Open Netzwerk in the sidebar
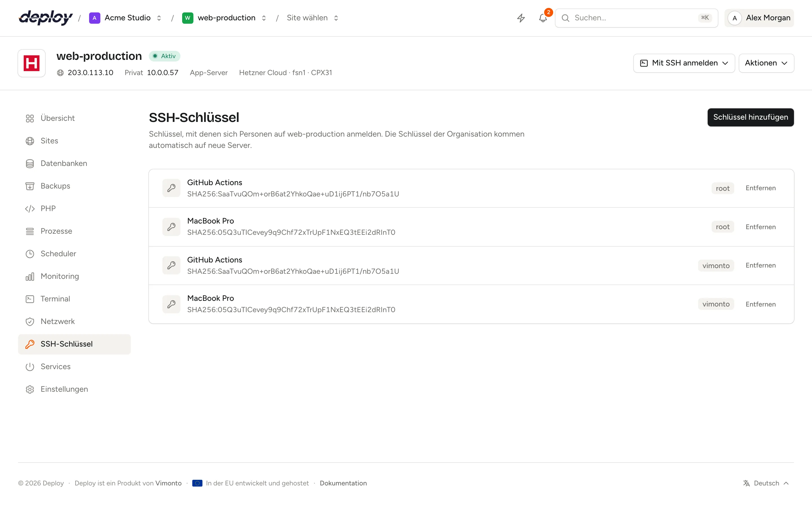The height and width of the screenshot is (508, 812). tap(74, 321)
